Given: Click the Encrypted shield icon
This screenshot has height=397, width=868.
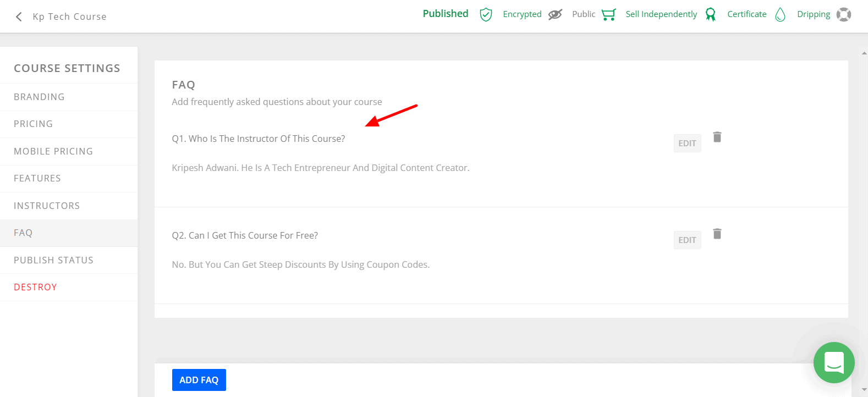Looking at the screenshot, I should [x=486, y=14].
